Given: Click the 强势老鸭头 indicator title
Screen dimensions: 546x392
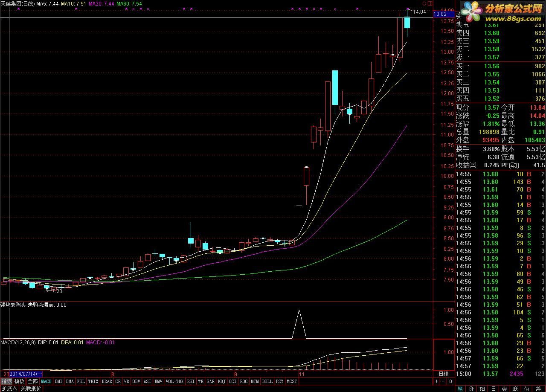Looking at the screenshot, I should tap(13, 305).
